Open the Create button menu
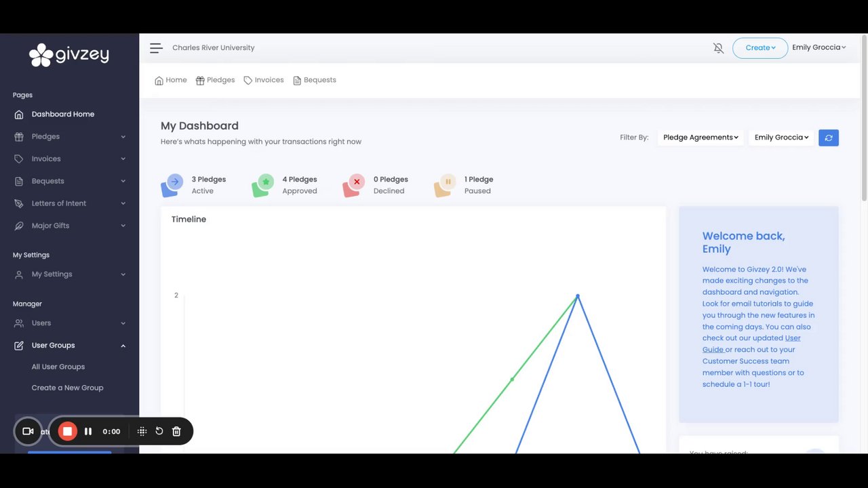868x488 pixels. tap(760, 48)
